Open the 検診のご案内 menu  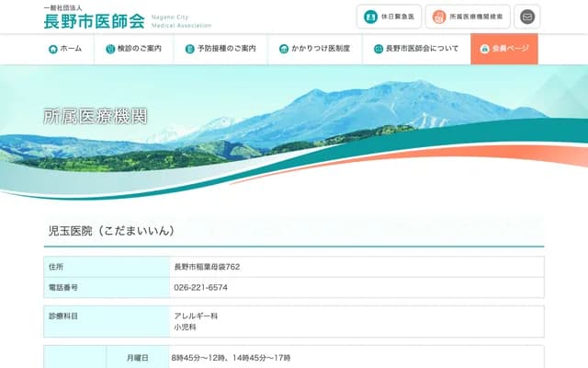139,49
